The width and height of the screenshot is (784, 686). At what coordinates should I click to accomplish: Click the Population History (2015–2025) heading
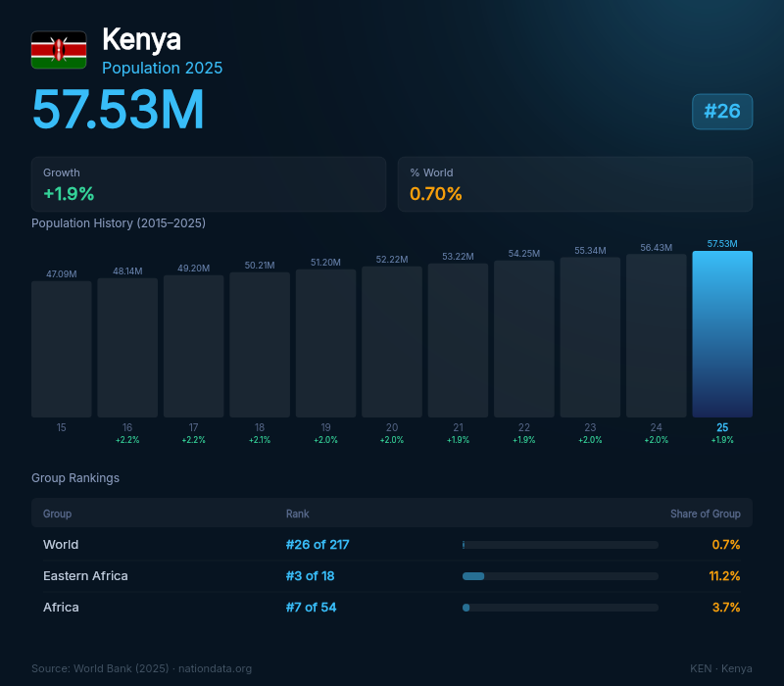119,223
